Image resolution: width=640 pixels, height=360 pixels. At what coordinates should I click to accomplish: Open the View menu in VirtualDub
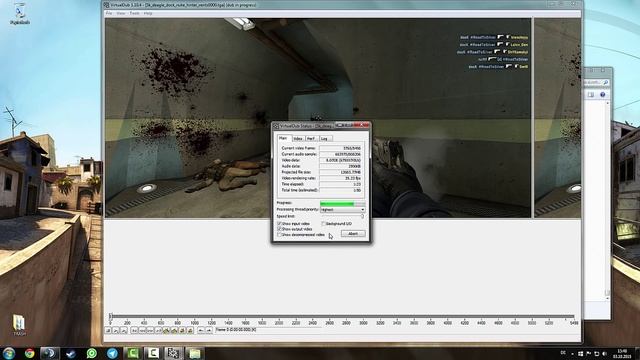click(121, 13)
